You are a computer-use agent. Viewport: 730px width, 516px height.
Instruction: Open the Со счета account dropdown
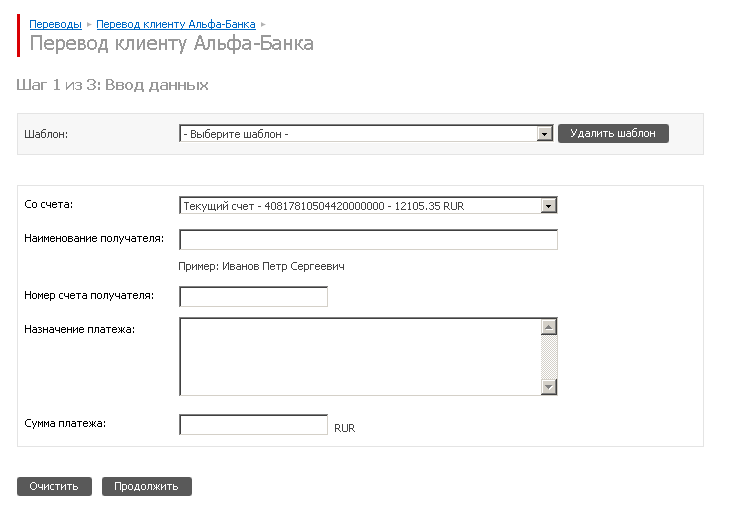click(368, 205)
